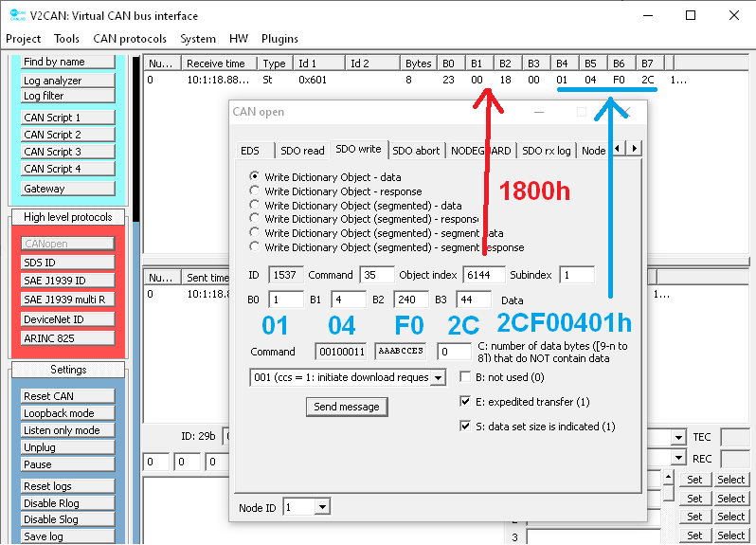
Task: Open the Node ID dropdown
Action: tap(322, 507)
